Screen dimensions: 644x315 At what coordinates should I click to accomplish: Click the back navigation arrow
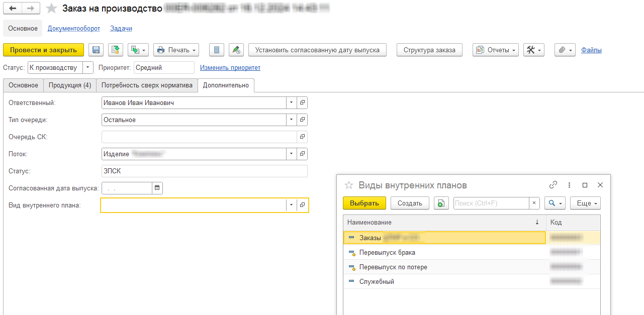(x=13, y=9)
